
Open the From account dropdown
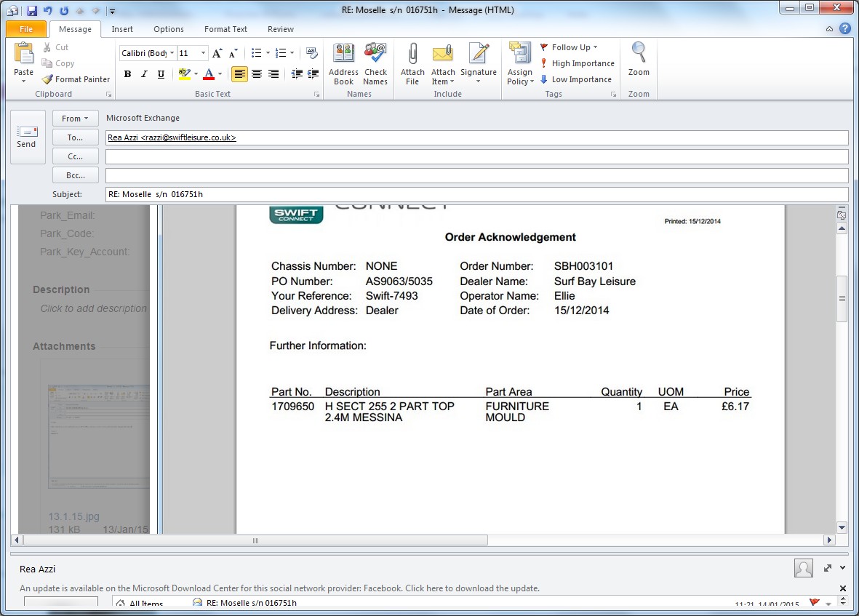75,119
